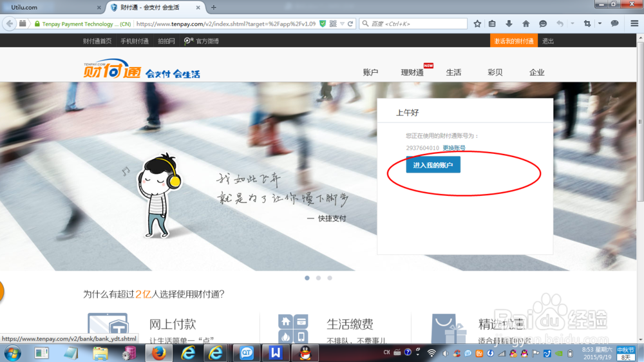
Task: Click the 精选优惠 shopping bag icon
Action: (x=448, y=329)
